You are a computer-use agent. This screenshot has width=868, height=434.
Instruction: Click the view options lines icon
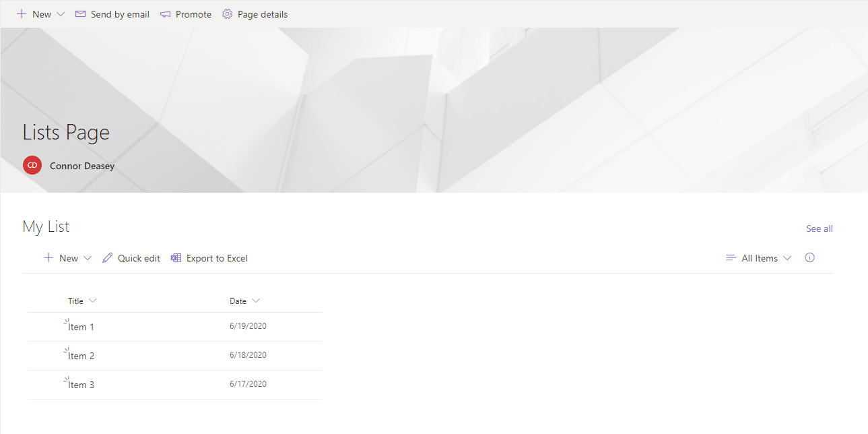click(731, 258)
